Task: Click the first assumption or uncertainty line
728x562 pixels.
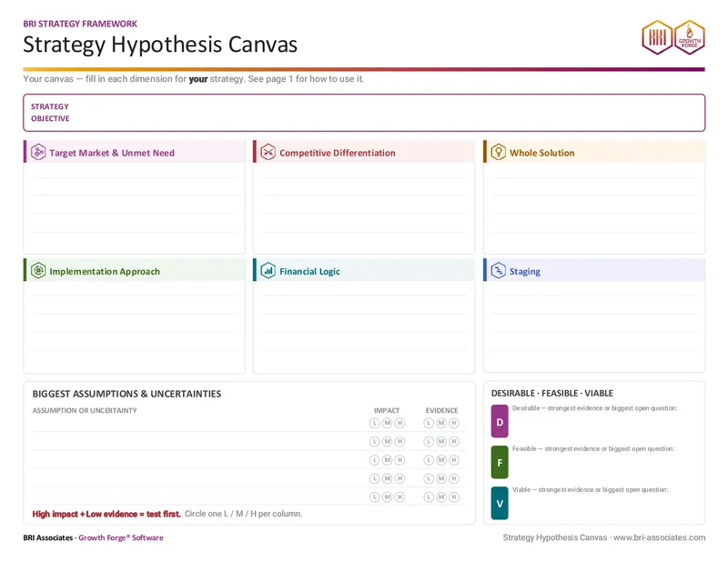Action: (197, 423)
